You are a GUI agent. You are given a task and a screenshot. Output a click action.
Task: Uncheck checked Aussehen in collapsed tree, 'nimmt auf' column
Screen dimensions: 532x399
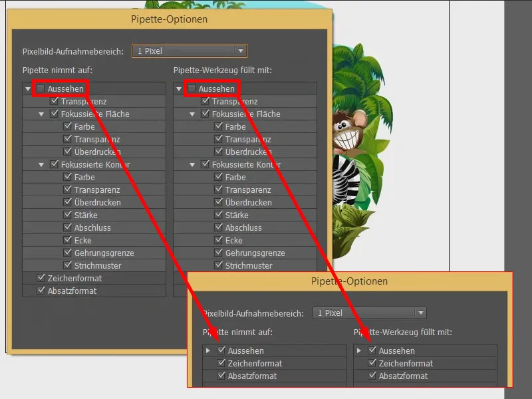point(221,350)
